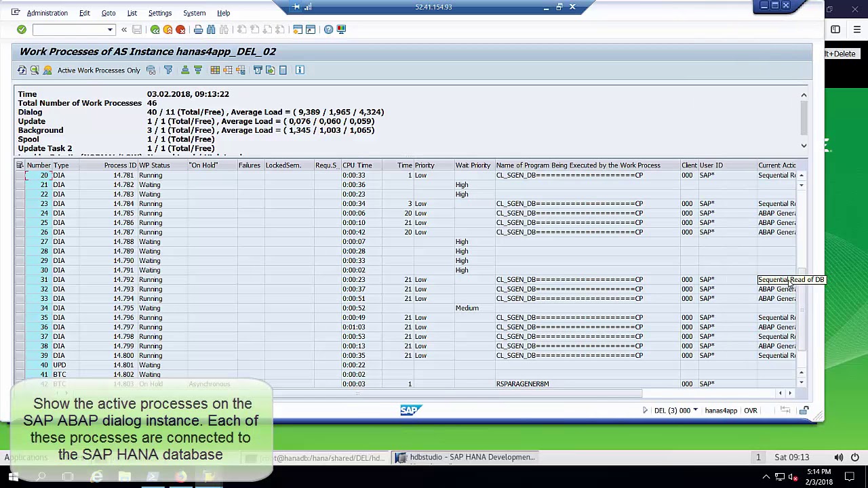Expand the DEL (3) 000 system dropdown
Viewport: 868px width, 488px height.
[x=695, y=410]
